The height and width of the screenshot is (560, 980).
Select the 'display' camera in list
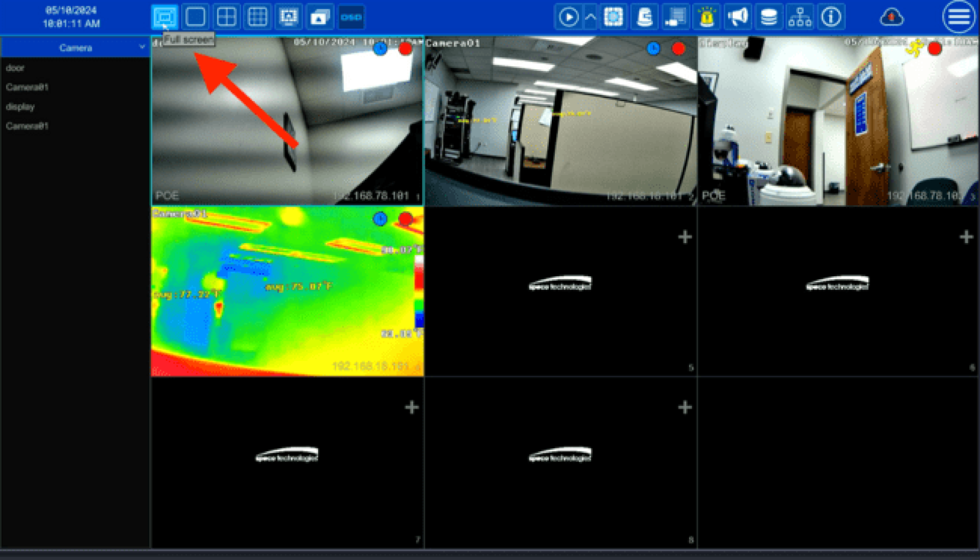[20, 107]
